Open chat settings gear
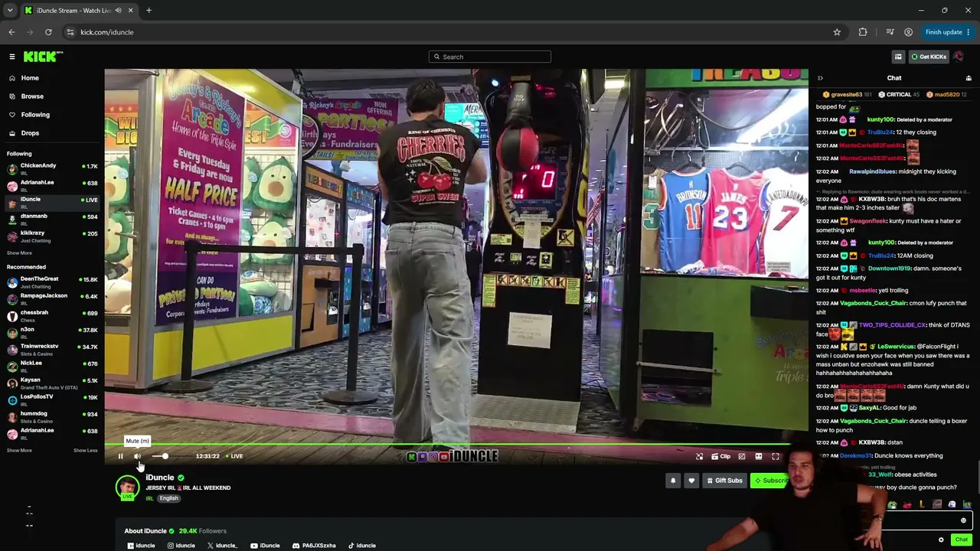 tap(942, 540)
